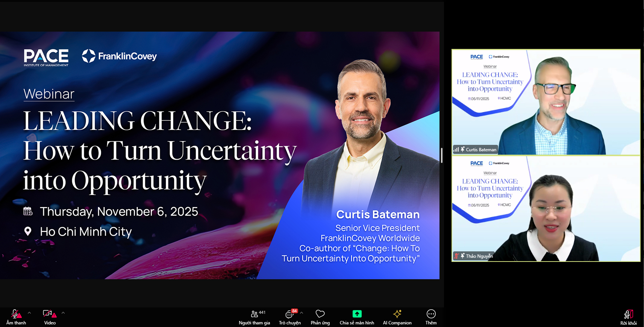The image size is (644, 327).
Task: Open Phản ứng reactions
Action: pos(320,317)
